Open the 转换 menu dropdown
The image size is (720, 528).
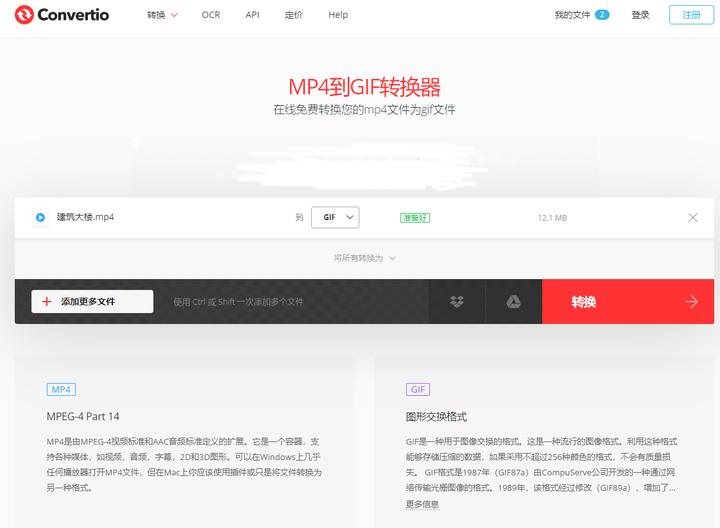[162, 15]
